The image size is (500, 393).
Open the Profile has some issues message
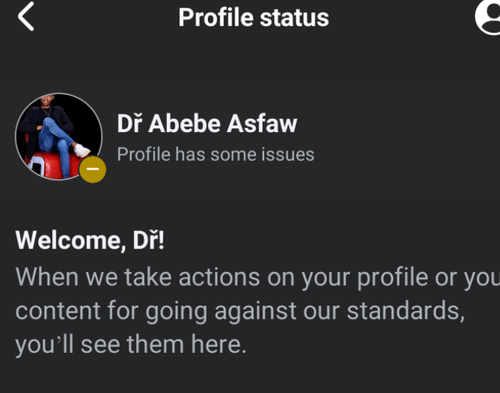click(x=215, y=154)
